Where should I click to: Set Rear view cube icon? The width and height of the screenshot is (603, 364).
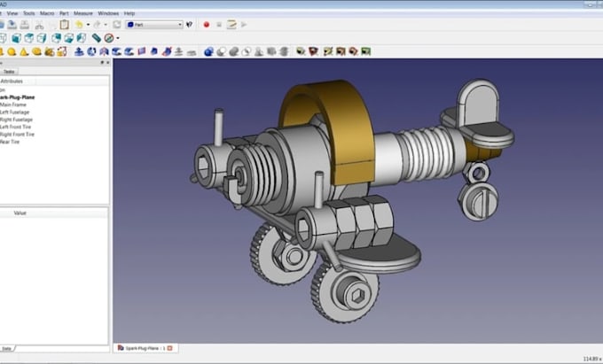(56, 38)
